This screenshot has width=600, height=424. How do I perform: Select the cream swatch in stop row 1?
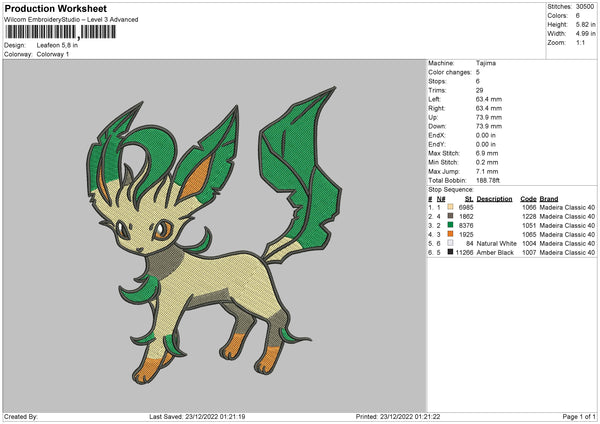[x=450, y=207]
